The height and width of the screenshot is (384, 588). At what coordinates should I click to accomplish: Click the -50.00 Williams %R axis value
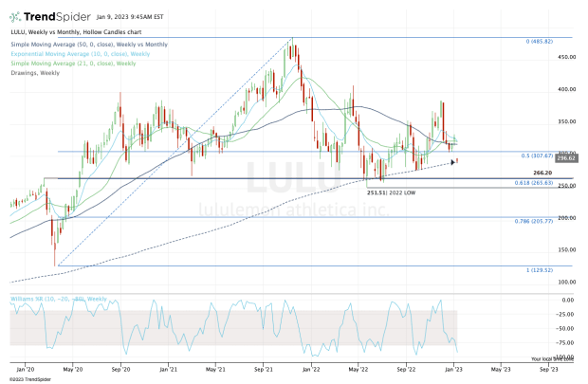tap(565, 328)
